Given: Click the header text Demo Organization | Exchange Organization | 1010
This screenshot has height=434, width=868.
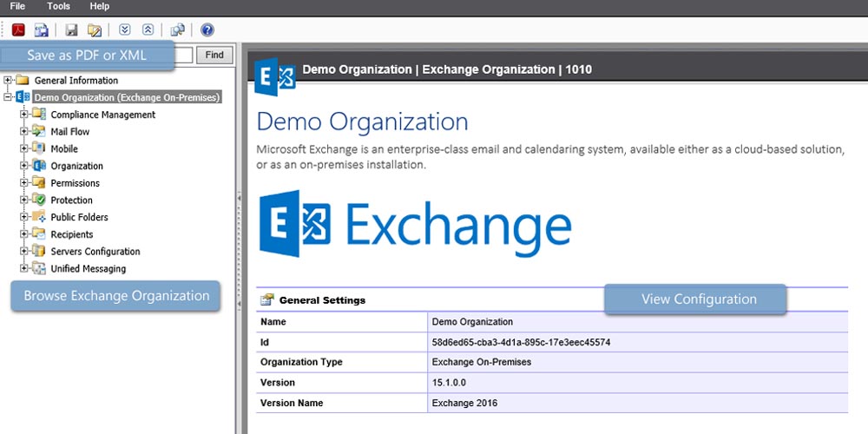Looking at the screenshot, I should tap(447, 69).
